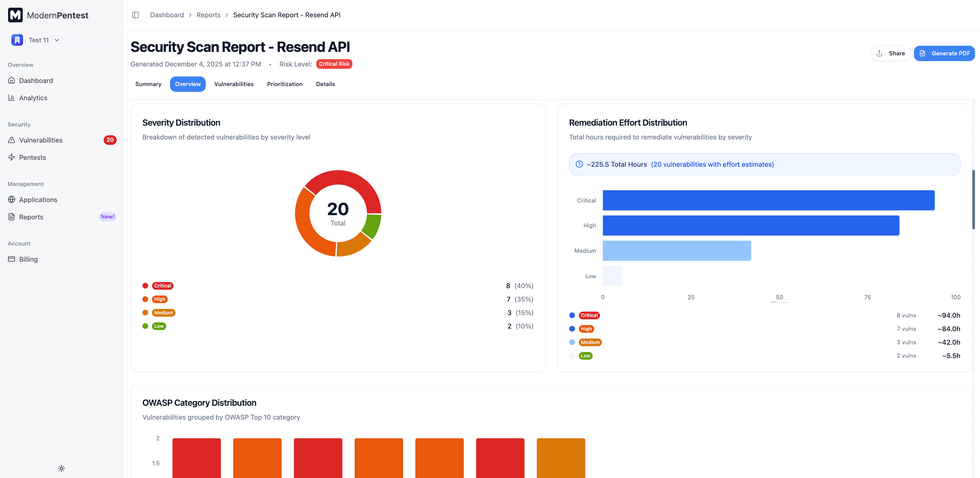This screenshot has height=478, width=980.
Task: Click the Reports document icon
Action: point(12,217)
